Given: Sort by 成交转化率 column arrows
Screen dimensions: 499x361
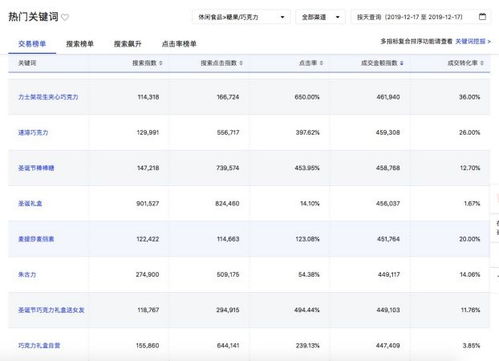Looking at the screenshot, I should point(482,63).
